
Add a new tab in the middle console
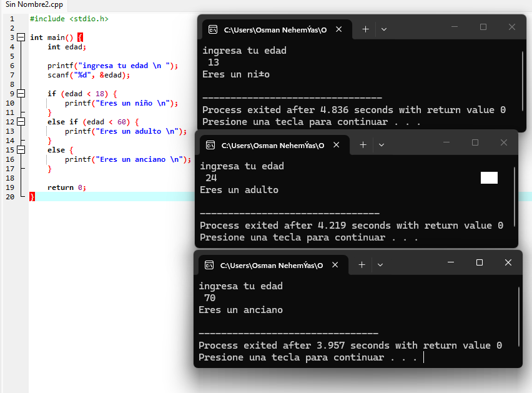coord(363,145)
